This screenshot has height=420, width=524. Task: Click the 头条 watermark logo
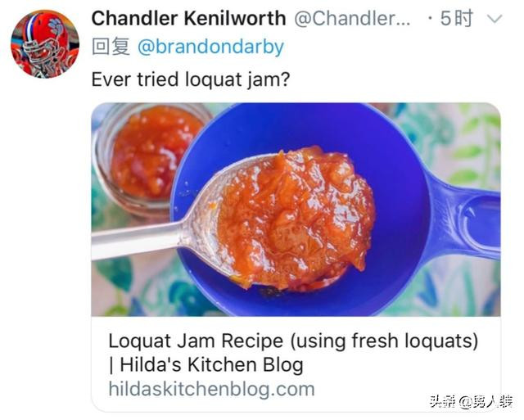pos(442,401)
